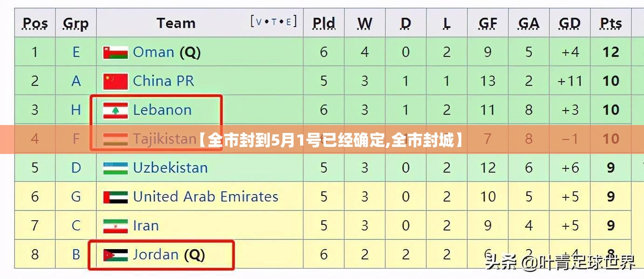
Task: Click the Pts column header
Action: coord(611,23)
